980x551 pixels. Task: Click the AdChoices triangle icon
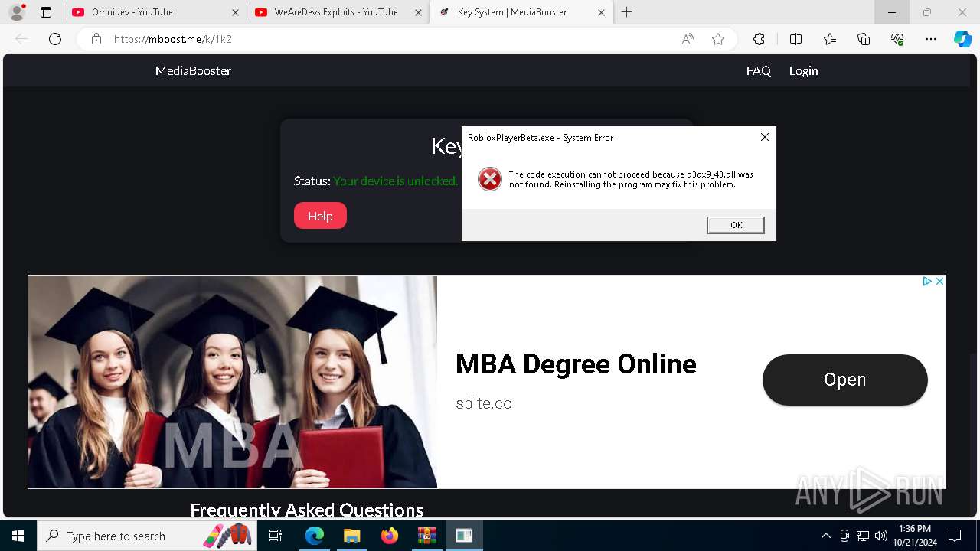pos(926,282)
